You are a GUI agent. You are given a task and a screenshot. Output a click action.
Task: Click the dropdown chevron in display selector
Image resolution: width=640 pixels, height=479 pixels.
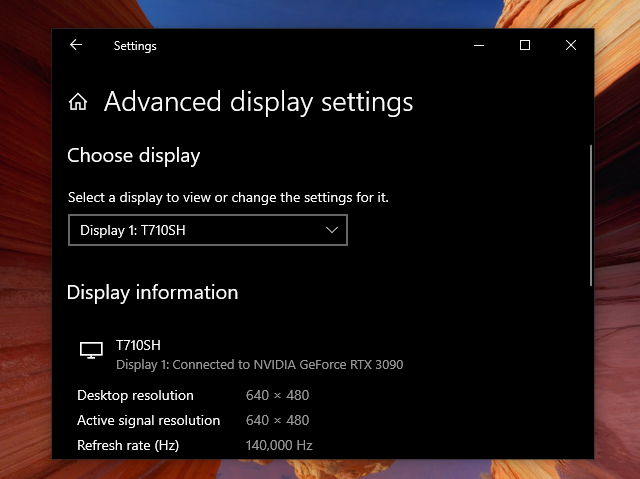point(332,230)
